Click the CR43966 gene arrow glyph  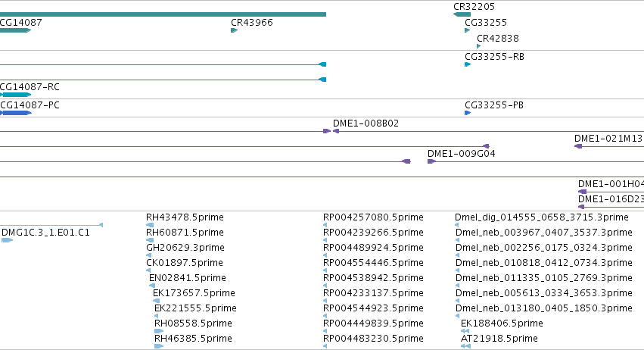click(234, 30)
